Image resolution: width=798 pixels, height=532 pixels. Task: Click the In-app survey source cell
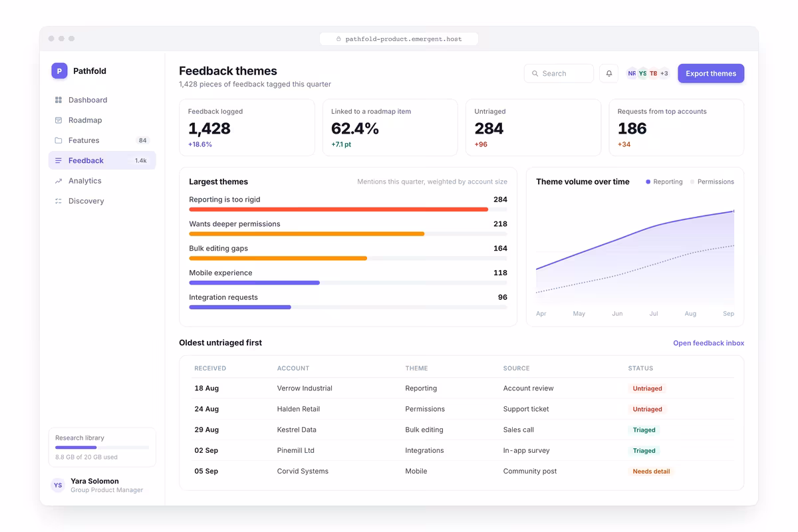526,450
